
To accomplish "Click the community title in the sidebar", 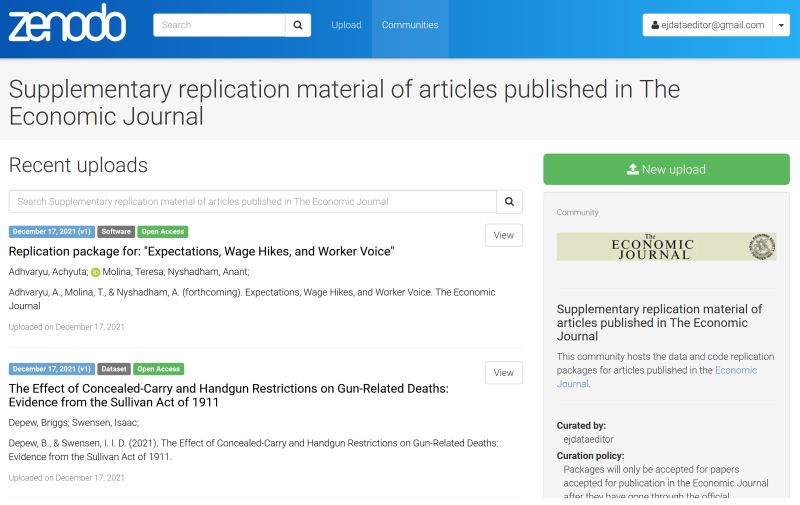I will click(659, 322).
